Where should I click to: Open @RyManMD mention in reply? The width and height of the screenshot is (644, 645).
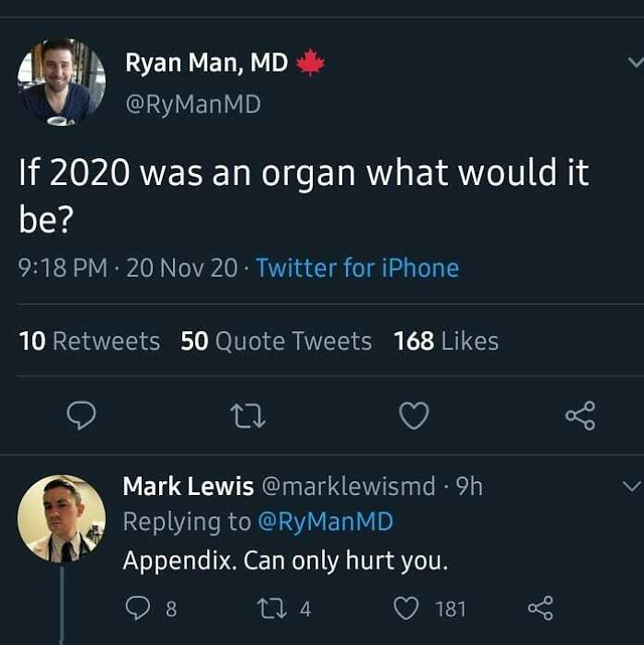(x=326, y=522)
